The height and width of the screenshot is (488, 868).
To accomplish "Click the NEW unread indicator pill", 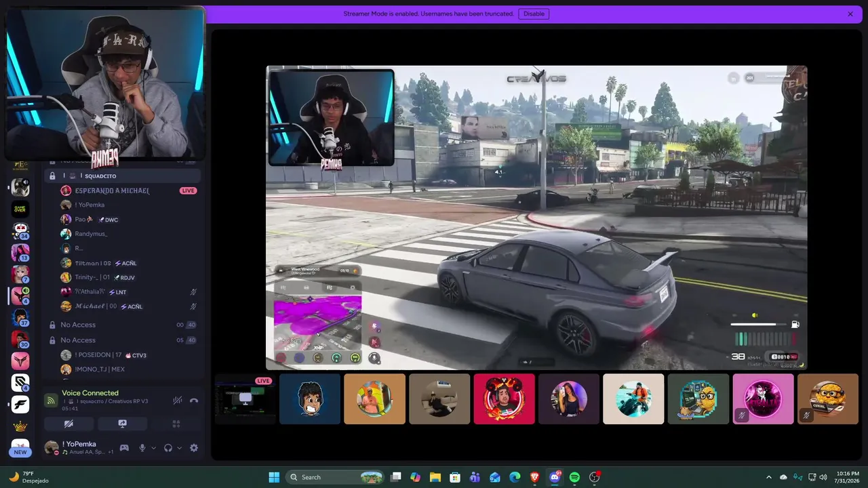I will [x=20, y=452].
